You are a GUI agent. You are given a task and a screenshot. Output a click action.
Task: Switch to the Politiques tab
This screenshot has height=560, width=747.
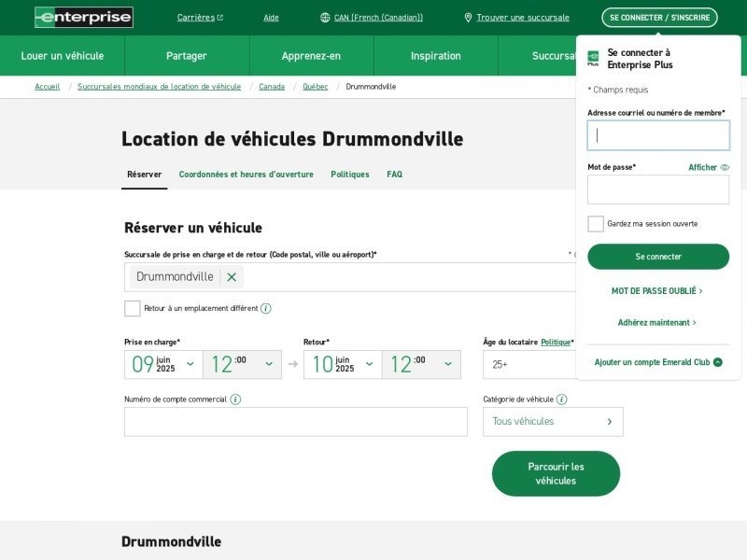coord(350,175)
